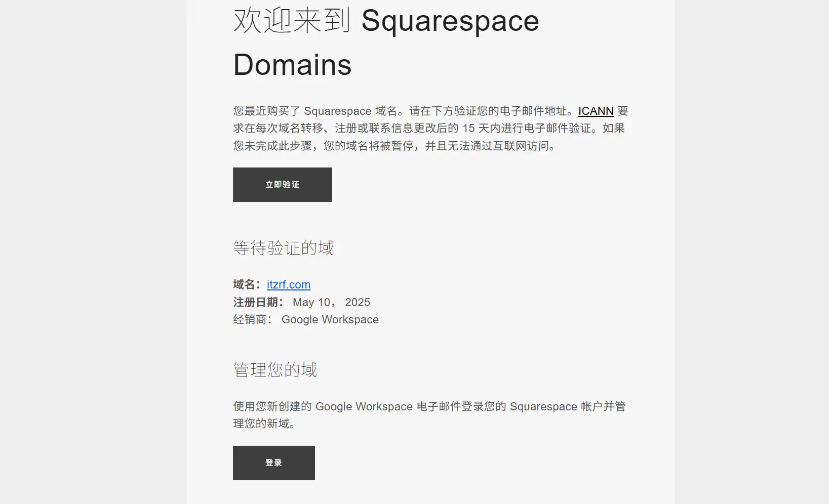Select the reseller value Google Workspace
Viewport: 829px width, 504px height.
[x=330, y=319]
